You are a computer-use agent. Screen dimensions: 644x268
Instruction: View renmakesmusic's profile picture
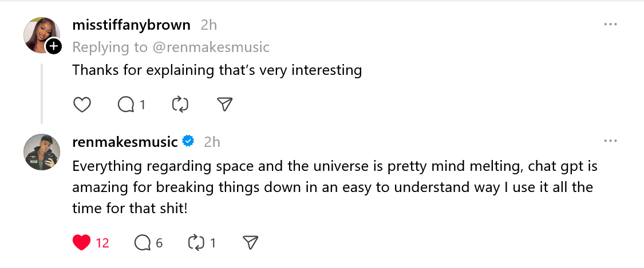42,152
